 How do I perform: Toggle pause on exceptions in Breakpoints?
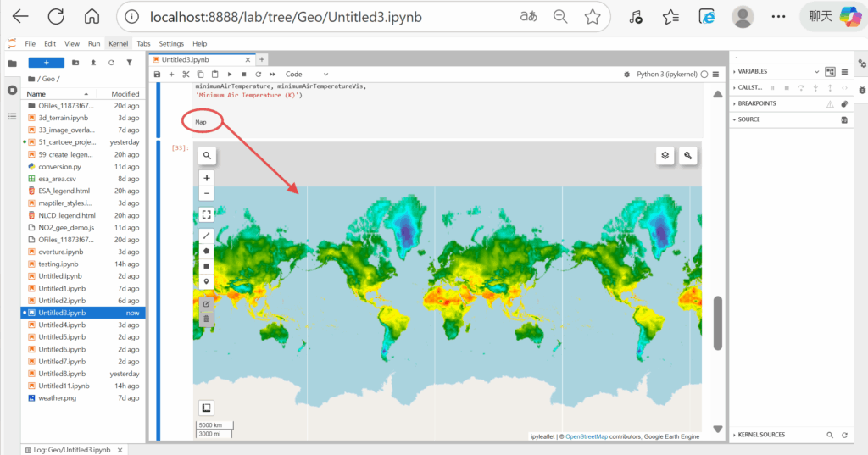point(830,103)
